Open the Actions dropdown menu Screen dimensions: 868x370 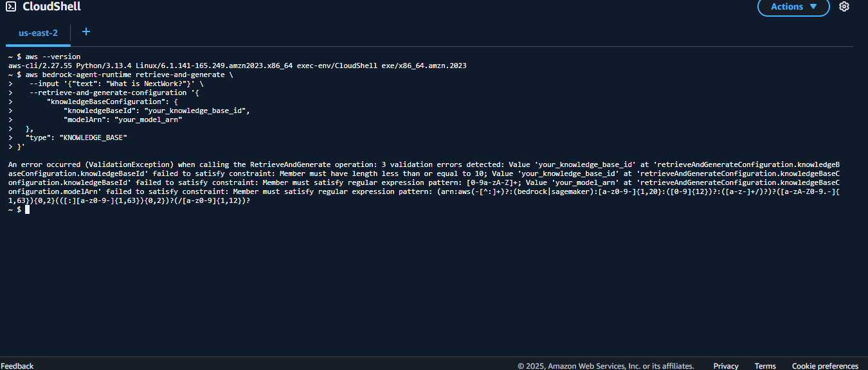793,6
